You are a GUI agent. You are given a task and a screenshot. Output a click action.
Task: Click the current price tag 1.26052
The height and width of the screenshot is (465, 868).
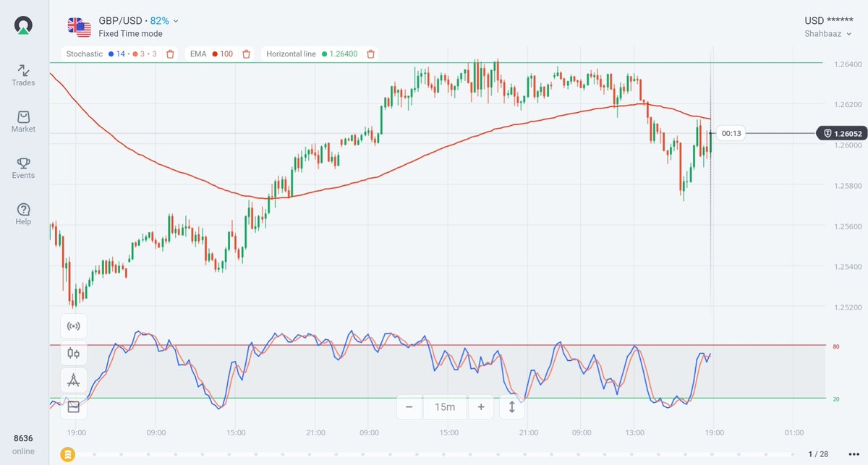coord(841,133)
